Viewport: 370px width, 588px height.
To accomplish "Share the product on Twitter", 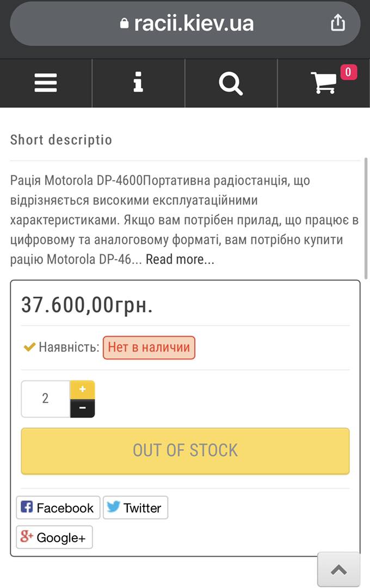I will coord(135,507).
